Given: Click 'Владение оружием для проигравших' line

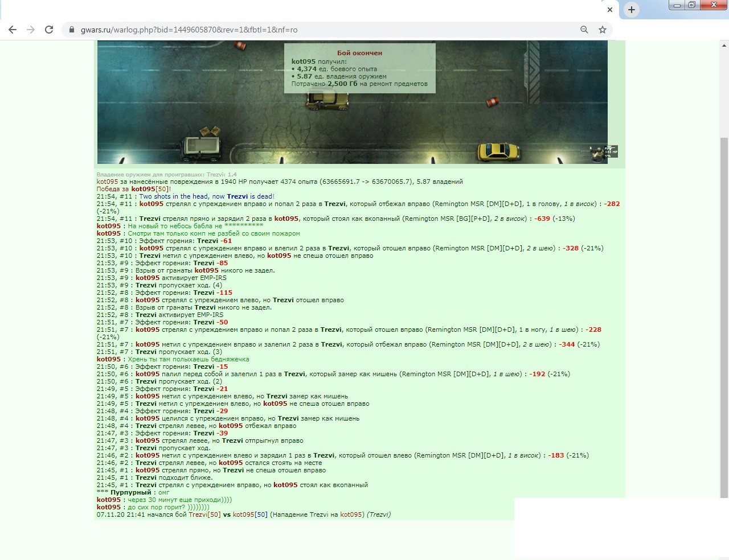Looking at the screenshot, I should (167, 175).
